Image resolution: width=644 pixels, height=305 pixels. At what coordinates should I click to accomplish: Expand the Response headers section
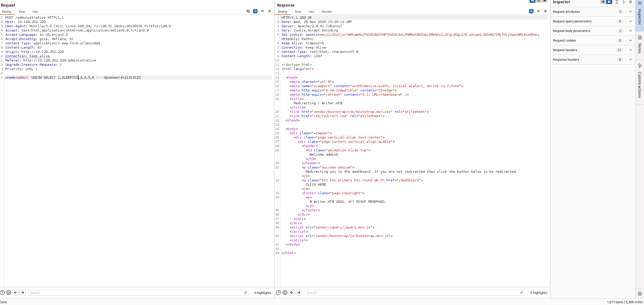(630, 59)
